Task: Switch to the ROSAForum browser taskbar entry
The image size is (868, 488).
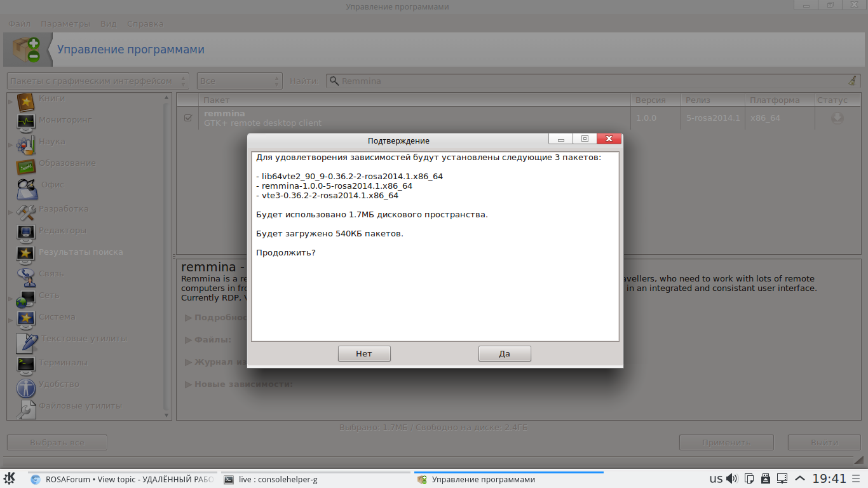Action: tap(122, 480)
